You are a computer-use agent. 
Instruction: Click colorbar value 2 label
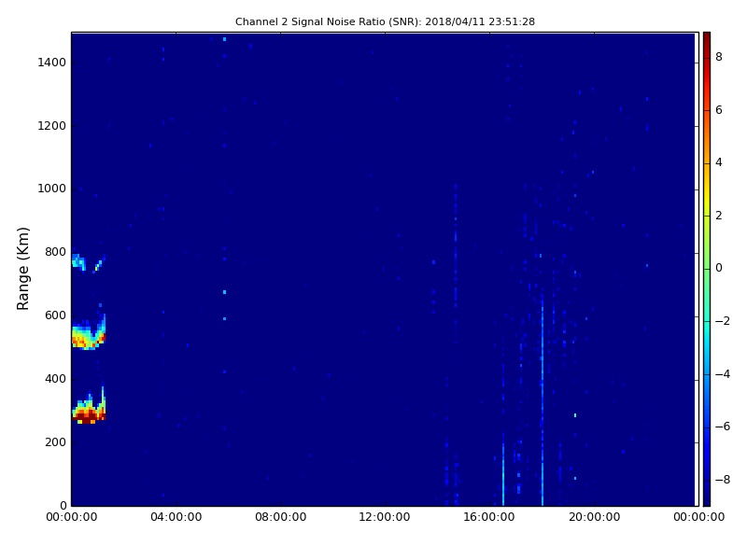point(719,216)
